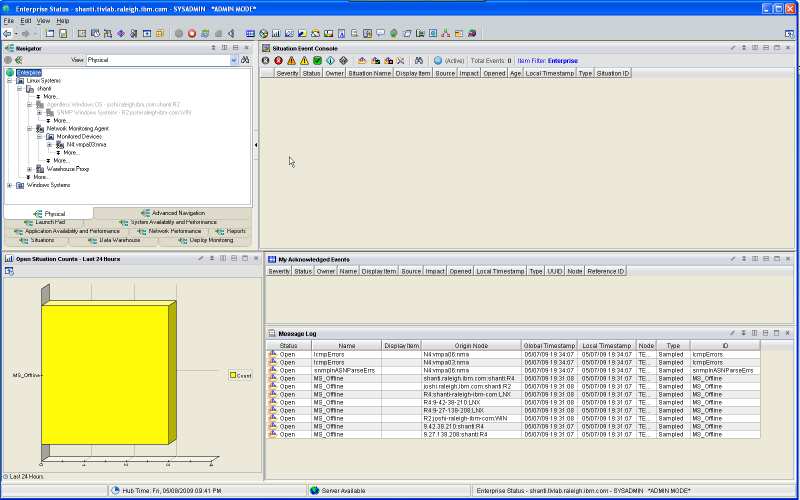Switch to the Situations navigator tab
This screenshot has width=800, height=500.
[x=36, y=240]
